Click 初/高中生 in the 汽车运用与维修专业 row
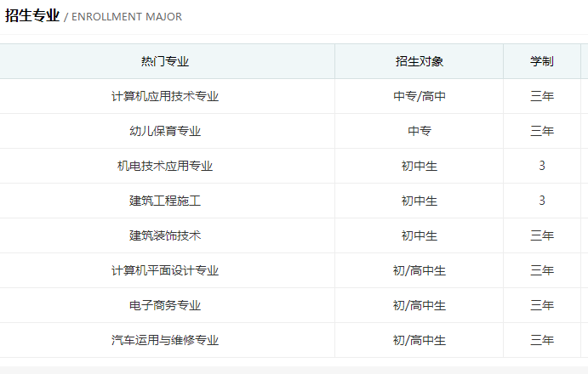 (x=420, y=340)
